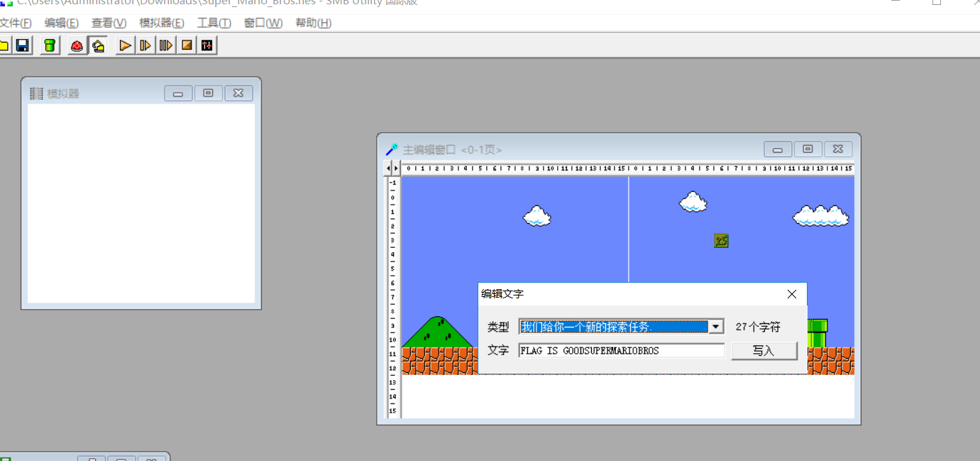
Task: Close the 模拟器 window
Action: tap(238, 93)
